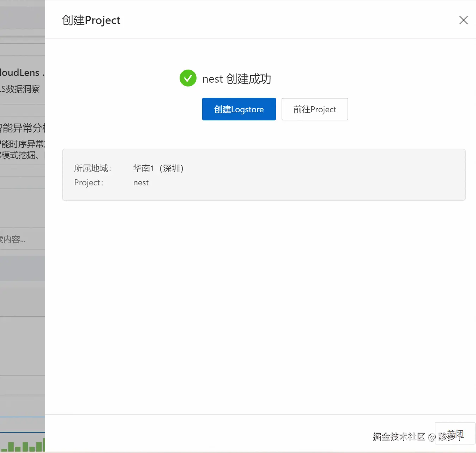Click the 创建Logstore button
This screenshot has height=453, width=476.
[x=239, y=109]
